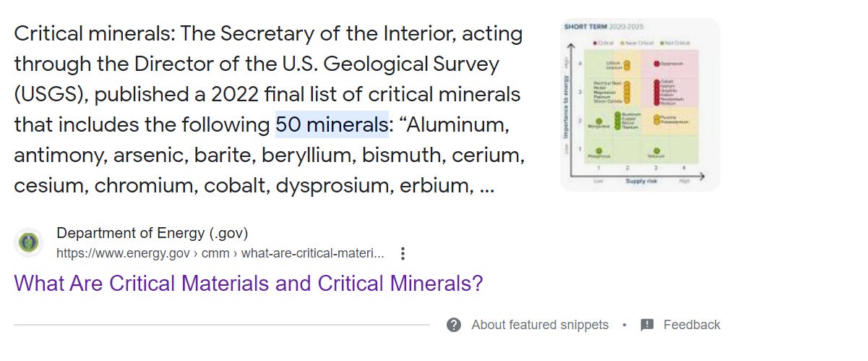Click the question mark icon by featured snippets

(x=454, y=325)
